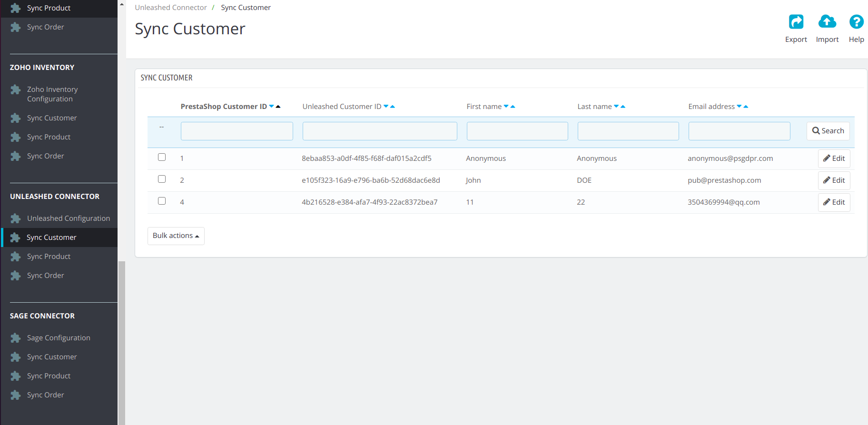Click puzzle icon beside Zoho Inventory Configuration

(16, 89)
